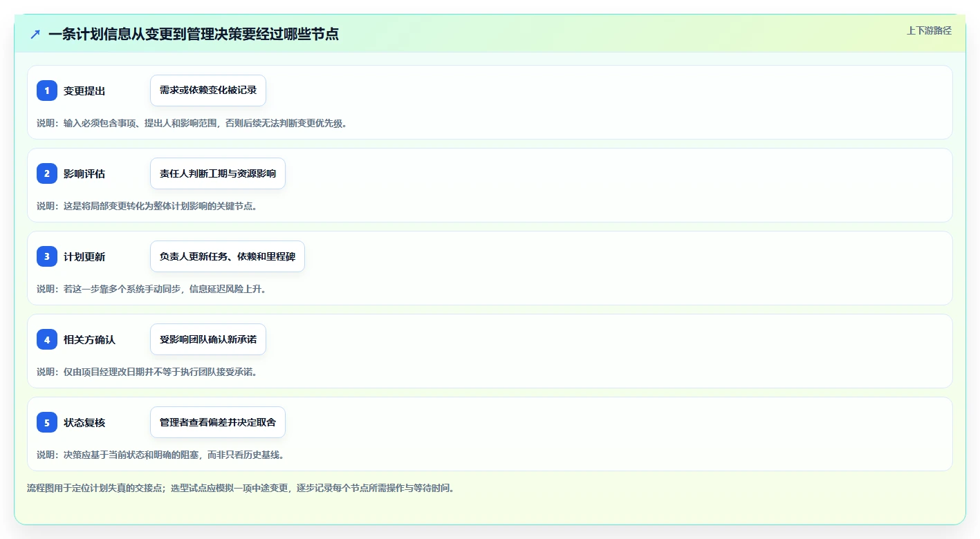This screenshot has height=539, width=980.
Task: Click the 计划更新 step name
Action: [84, 256]
